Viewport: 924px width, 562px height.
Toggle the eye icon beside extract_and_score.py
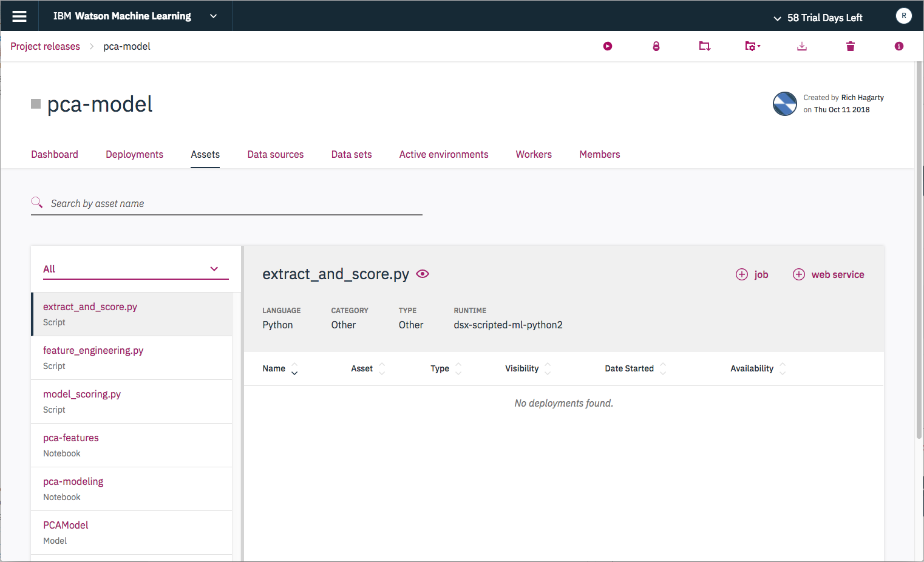pos(423,274)
